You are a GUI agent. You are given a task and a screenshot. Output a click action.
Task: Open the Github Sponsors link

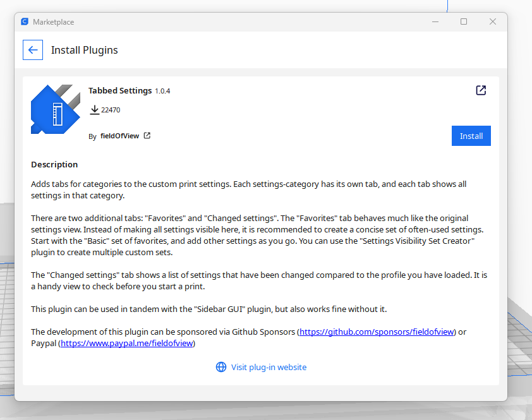coord(376,332)
